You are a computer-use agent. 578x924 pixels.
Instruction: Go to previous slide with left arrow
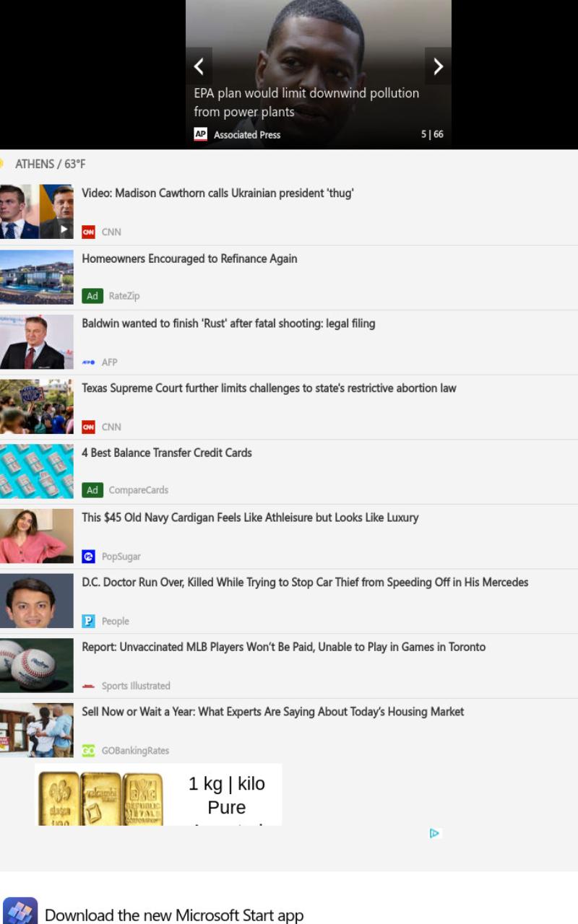(x=199, y=66)
